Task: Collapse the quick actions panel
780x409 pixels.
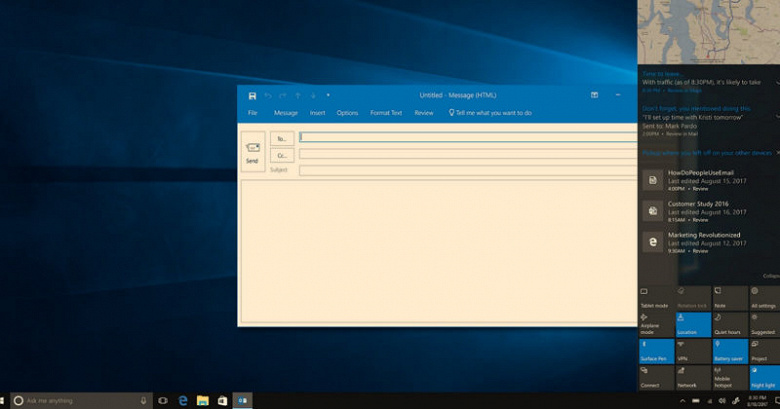Action: (x=770, y=275)
